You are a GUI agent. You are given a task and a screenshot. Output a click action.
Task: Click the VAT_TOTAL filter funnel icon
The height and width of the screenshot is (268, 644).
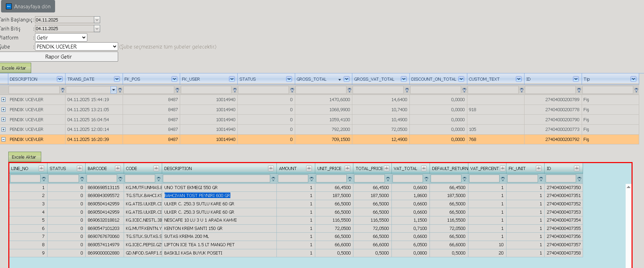point(426,179)
